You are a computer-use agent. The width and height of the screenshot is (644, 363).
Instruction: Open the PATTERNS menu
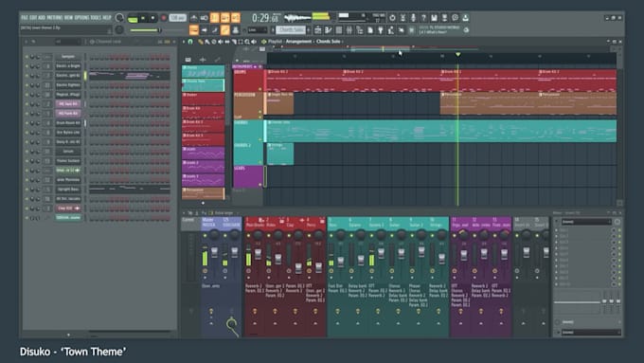point(55,18)
